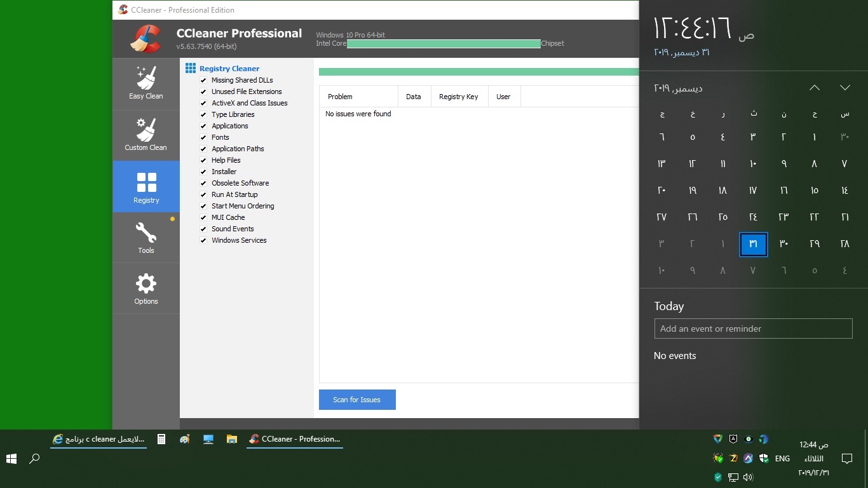Disable Obsolete Software checkbox
868x488 pixels.
(203, 183)
